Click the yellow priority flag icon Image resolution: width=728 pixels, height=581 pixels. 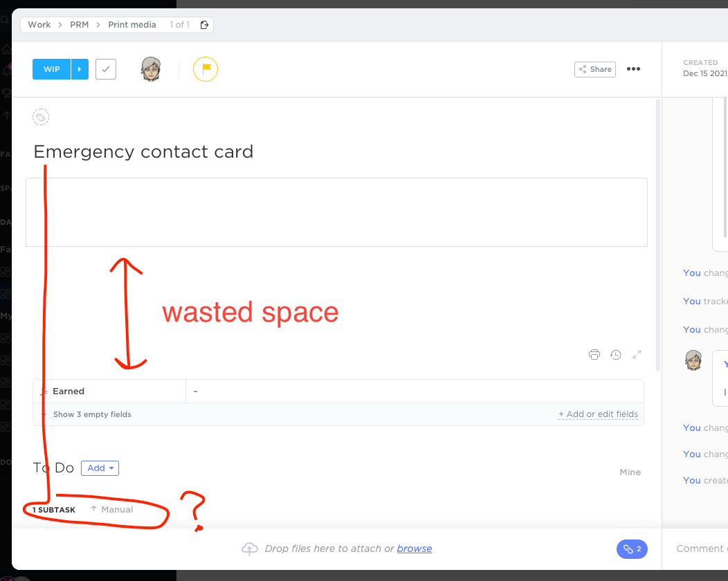coord(206,69)
